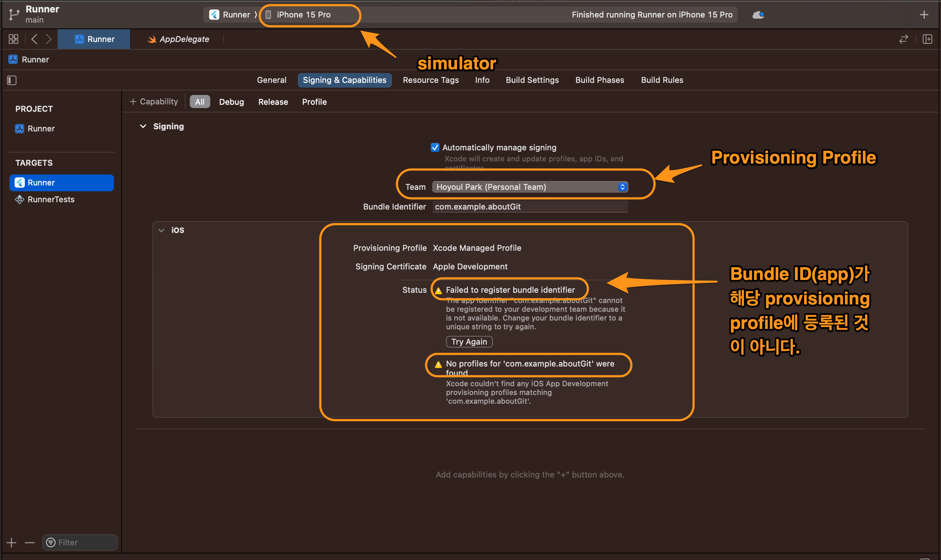This screenshot has height=560, width=941.
Task: Select the Release configuration filter
Action: pos(273,101)
